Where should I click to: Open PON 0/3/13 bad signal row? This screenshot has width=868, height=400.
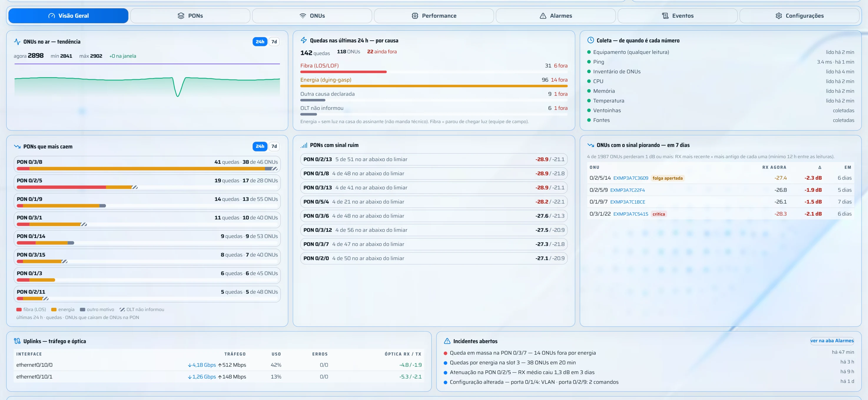[x=434, y=188]
